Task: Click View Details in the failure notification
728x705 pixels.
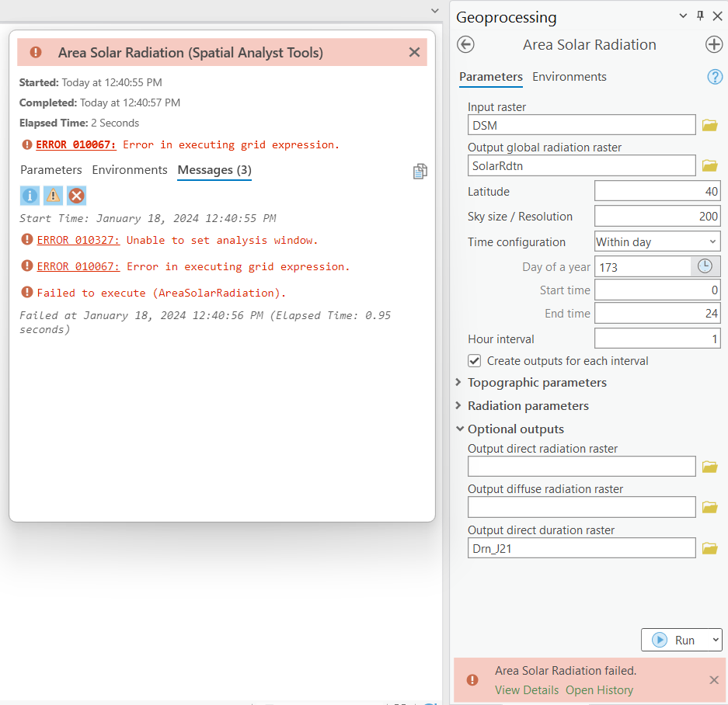Action: [527, 689]
